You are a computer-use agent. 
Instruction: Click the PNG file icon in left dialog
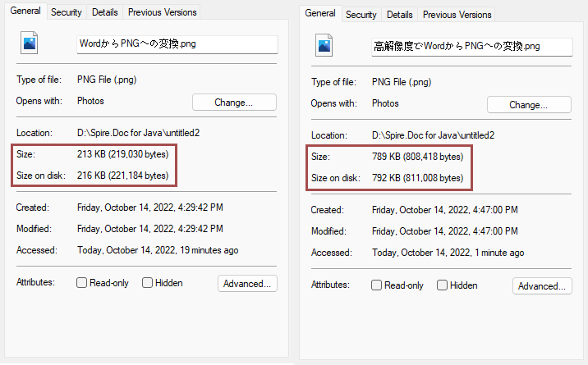point(30,43)
